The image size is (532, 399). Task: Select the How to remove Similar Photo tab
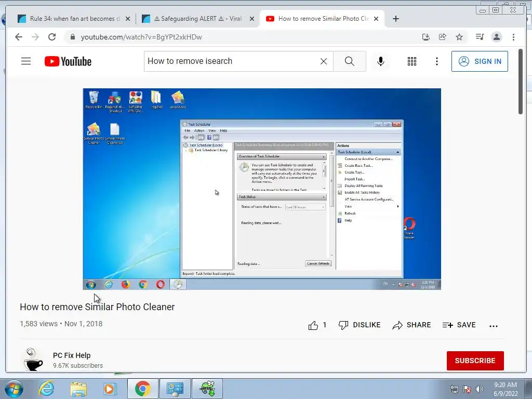[322, 19]
